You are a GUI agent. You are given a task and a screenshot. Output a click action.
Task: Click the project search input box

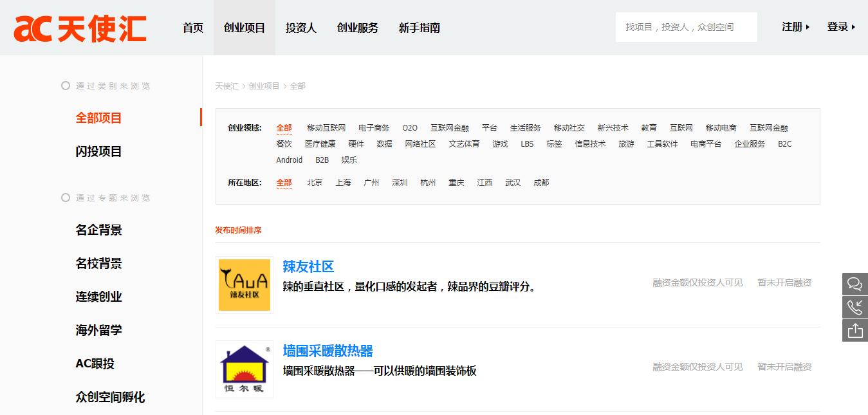pyautogui.click(x=686, y=26)
